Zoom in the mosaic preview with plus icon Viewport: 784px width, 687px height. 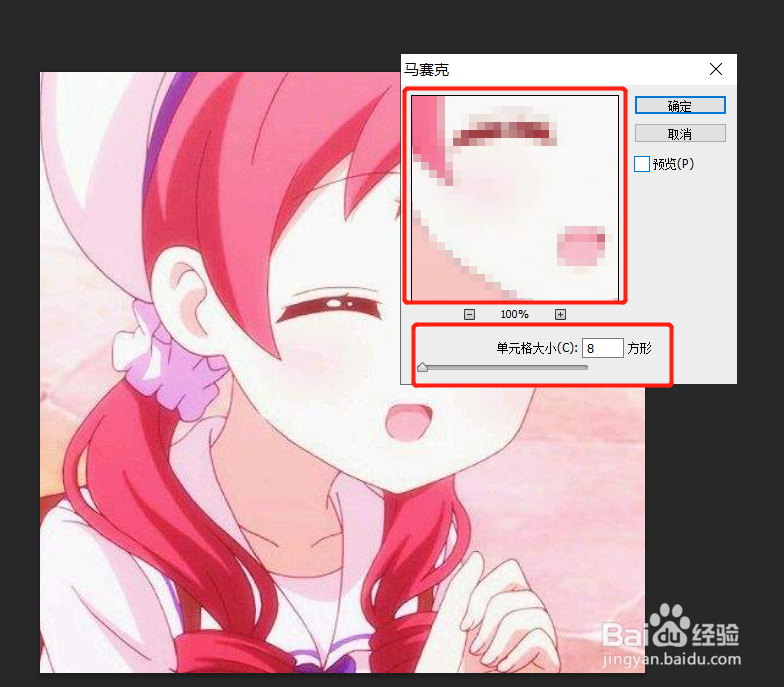coord(560,314)
